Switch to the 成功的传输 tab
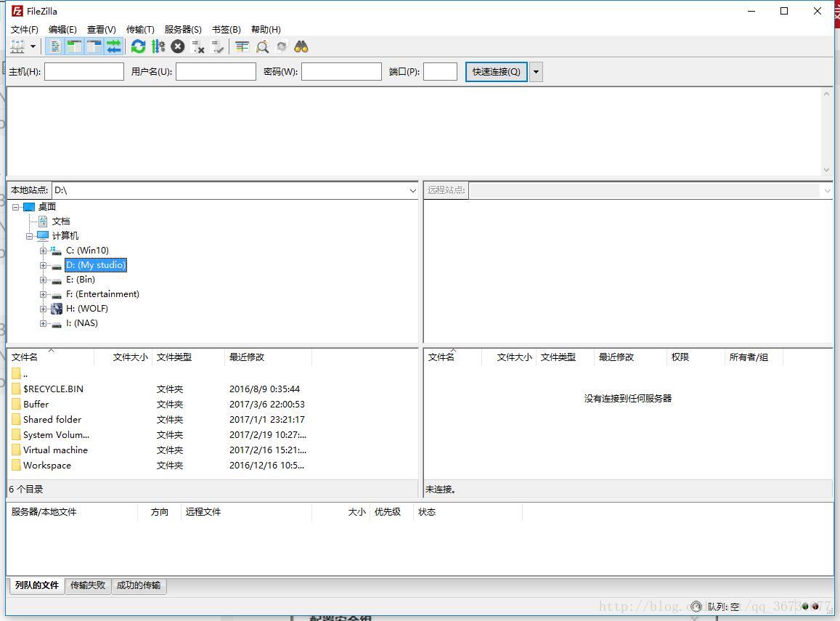The image size is (840, 621). click(139, 585)
